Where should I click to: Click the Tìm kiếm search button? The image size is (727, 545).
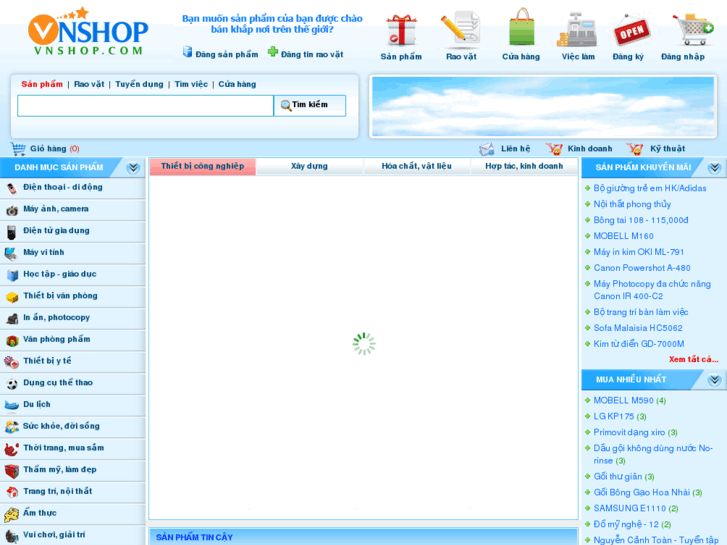coord(310,105)
